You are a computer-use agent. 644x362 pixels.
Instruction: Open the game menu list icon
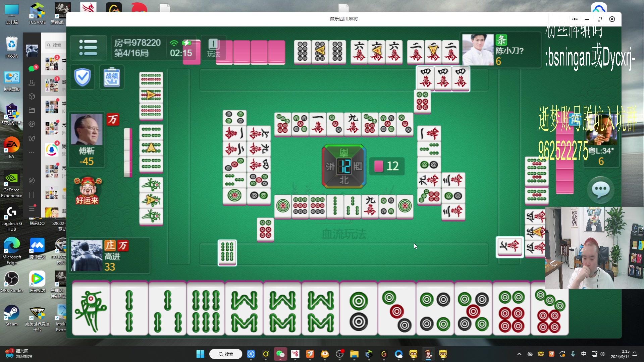point(88,48)
